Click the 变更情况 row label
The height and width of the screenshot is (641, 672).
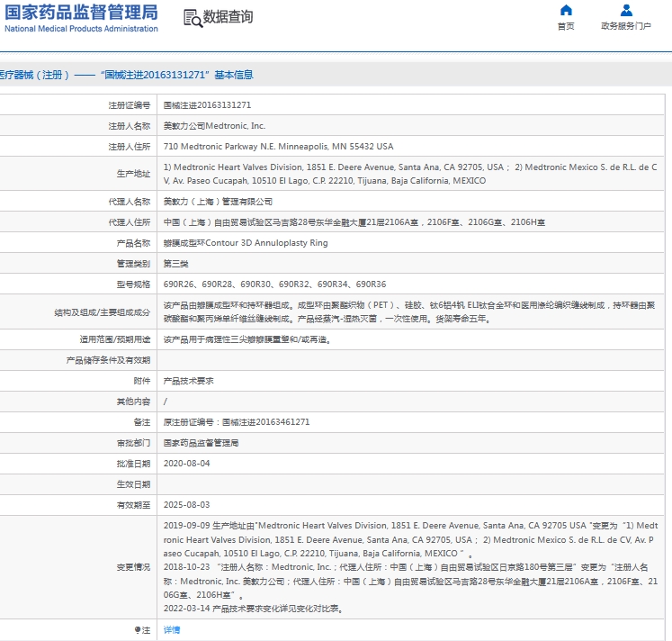point(133,567)
